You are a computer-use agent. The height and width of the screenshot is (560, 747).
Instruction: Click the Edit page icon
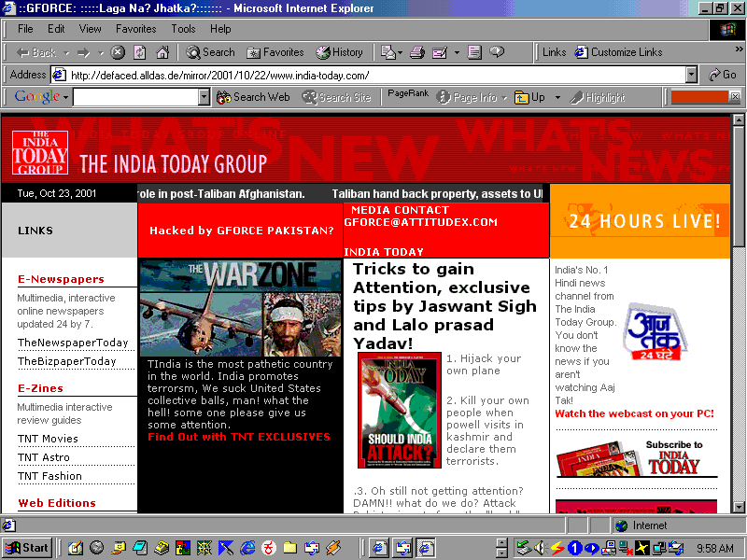(439, 52)
